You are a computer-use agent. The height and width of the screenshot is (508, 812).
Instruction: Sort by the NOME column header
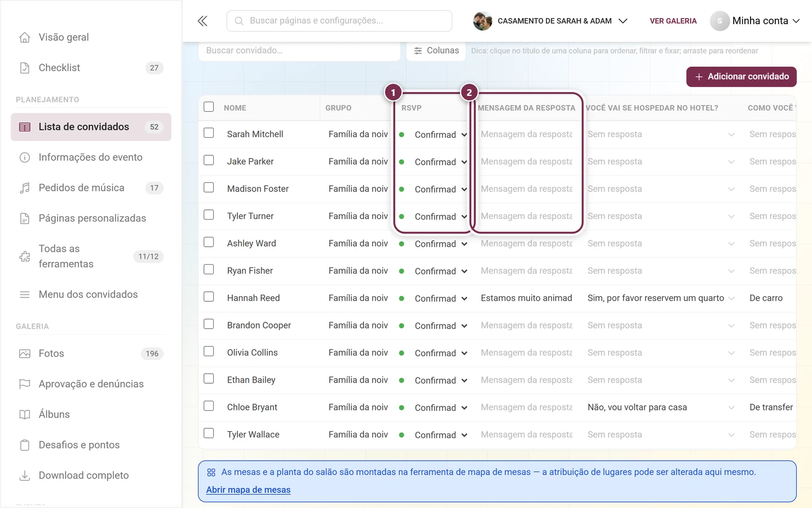tap(235, 108)
